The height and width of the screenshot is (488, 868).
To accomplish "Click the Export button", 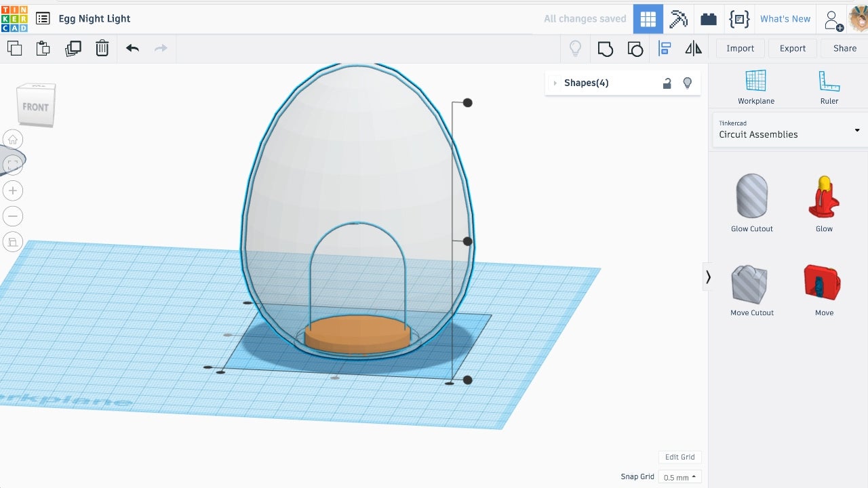I will click(792, 48).
